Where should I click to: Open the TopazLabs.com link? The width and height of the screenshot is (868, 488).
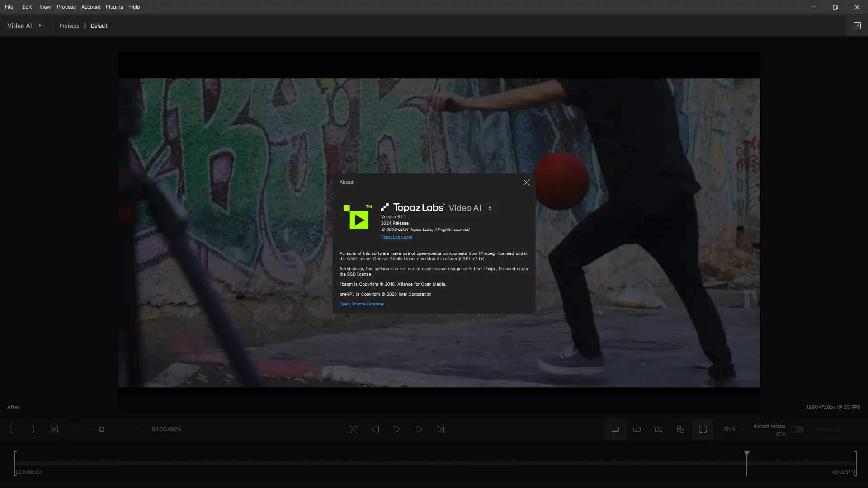pyautogui.click(x=396, y=237)
